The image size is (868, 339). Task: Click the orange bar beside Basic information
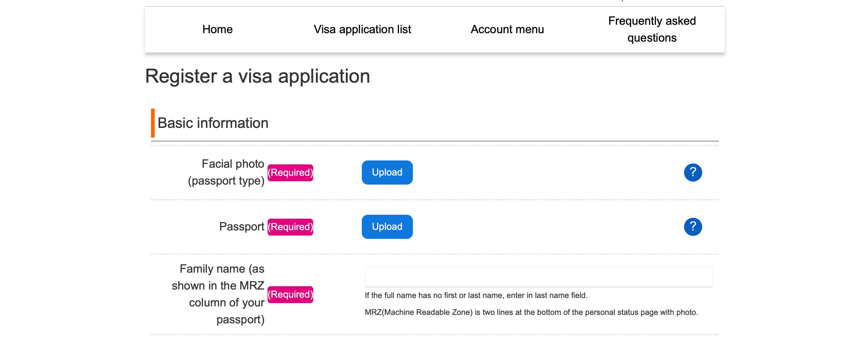click(x=153, y=123)
